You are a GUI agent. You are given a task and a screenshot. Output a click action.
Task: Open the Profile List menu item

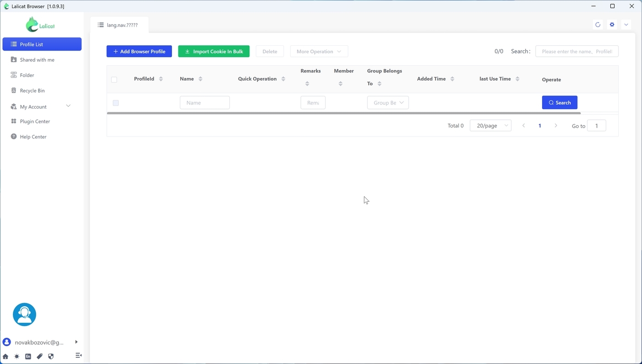[x=42, y=44]
